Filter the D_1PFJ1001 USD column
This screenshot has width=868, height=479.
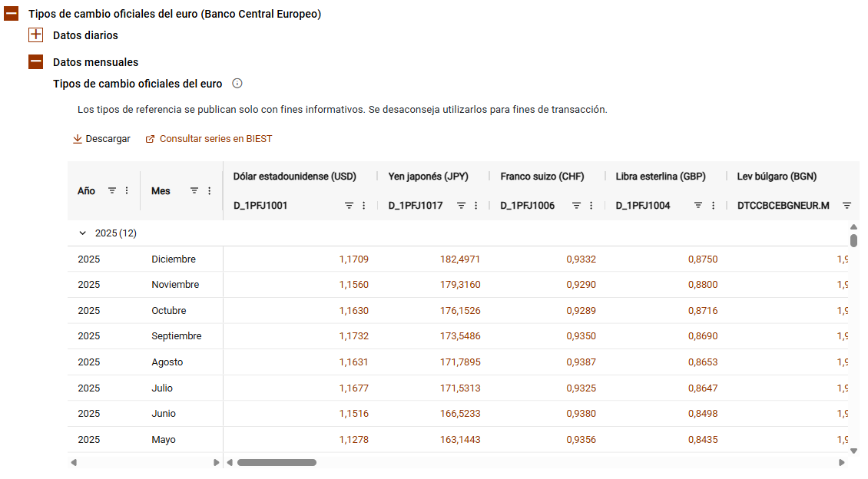(349, 206)
